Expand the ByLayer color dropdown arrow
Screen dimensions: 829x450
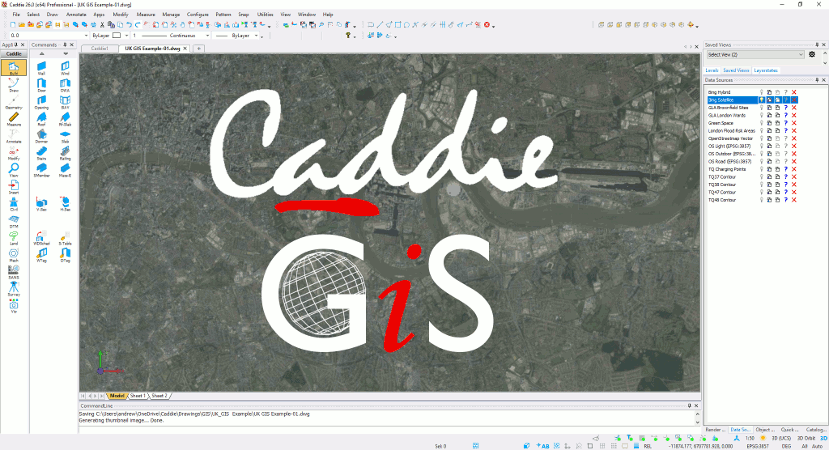click(126, 35)
